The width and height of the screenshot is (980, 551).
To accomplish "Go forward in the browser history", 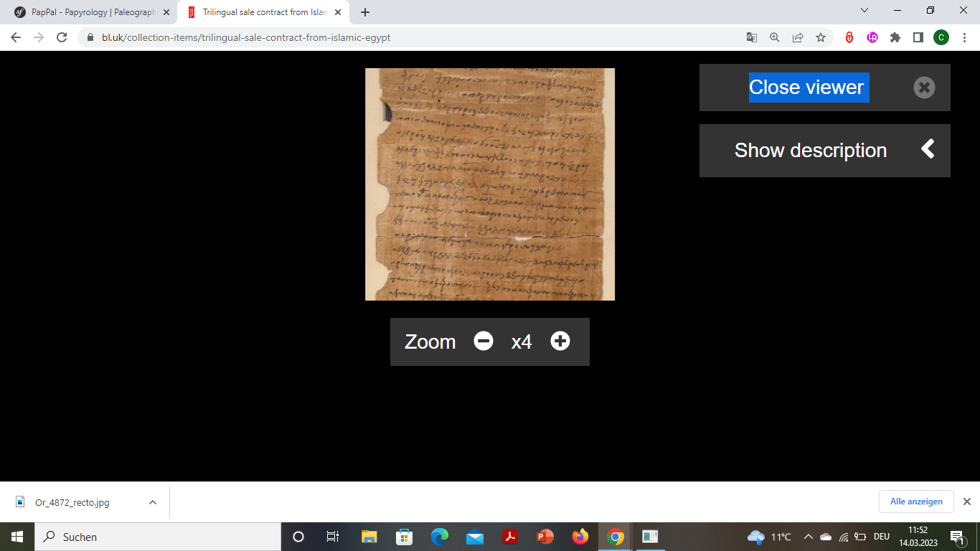I will (x=39, y=37).
